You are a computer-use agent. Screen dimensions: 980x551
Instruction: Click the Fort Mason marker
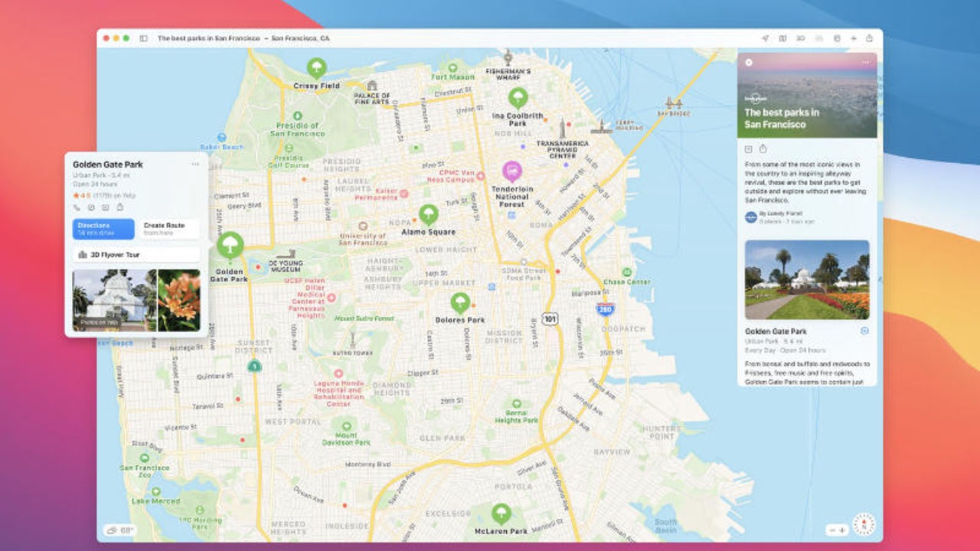453,67
